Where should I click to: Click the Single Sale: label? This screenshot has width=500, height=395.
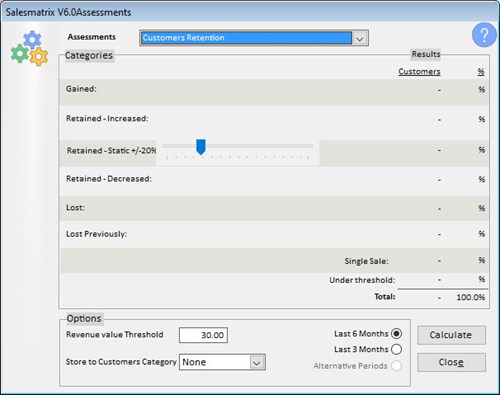pyautogui.click(x=366, y=261)
